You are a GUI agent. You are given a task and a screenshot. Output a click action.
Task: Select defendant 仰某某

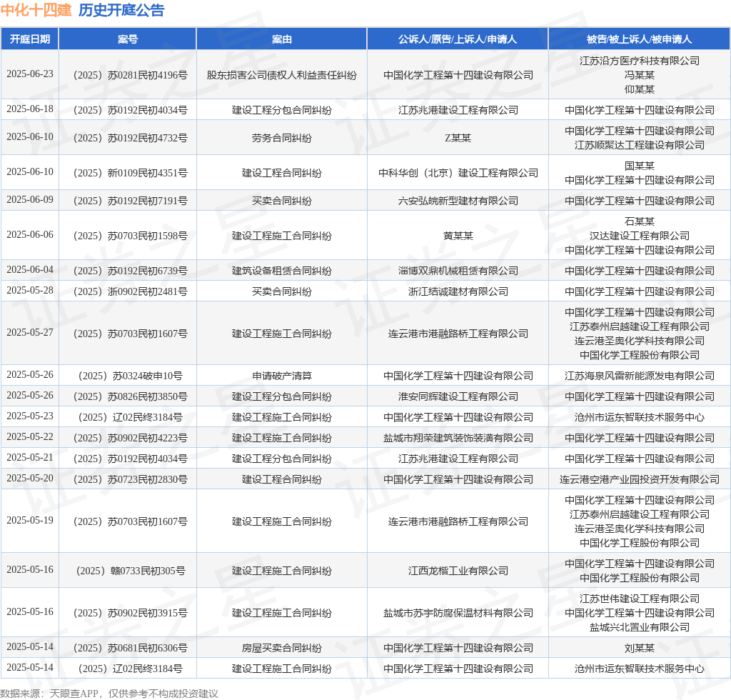point(640,89)
